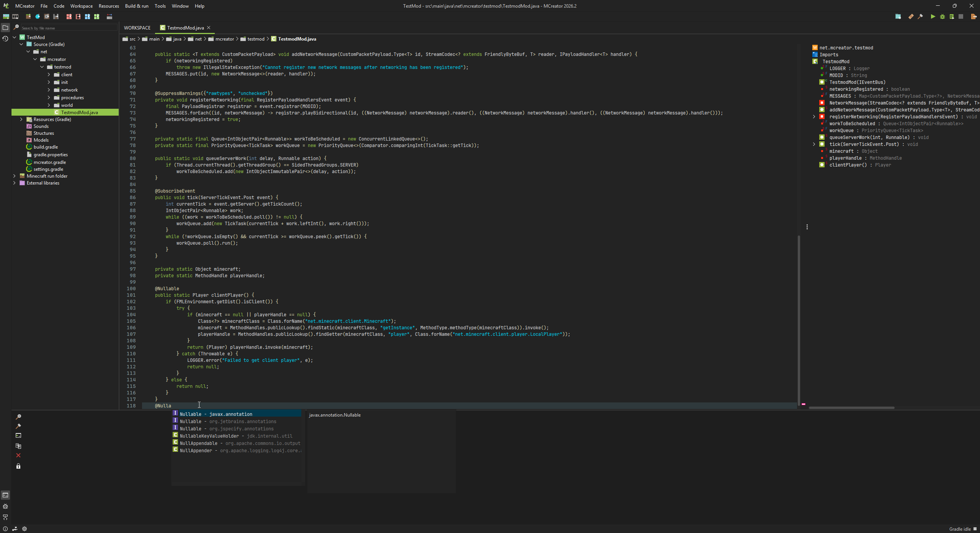Open the settings gear in the status bar
The width and height of the screenshot is (980, 533).
click(x=24, y=529)
